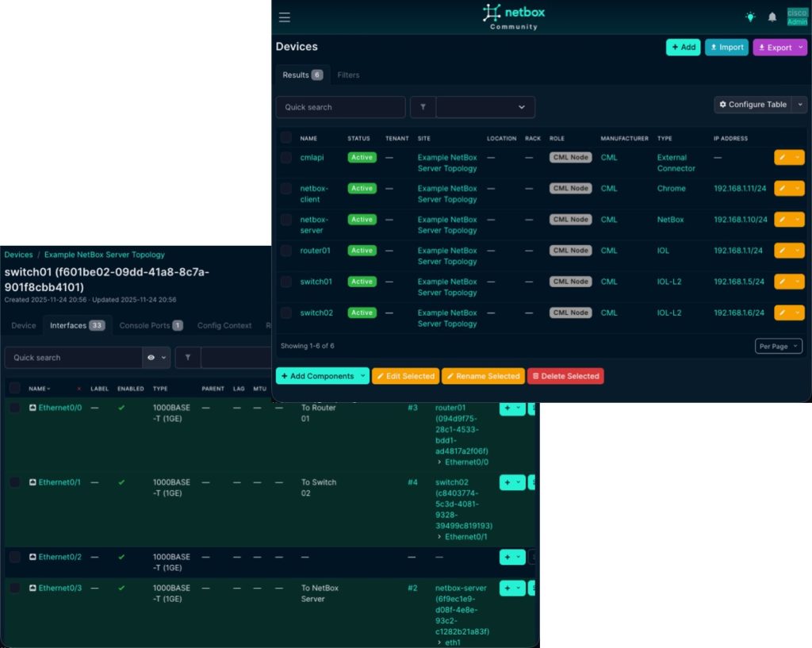Open the notifications bell
The width and height of the screenshot is (812, 648).
click(x=772, y=16)
